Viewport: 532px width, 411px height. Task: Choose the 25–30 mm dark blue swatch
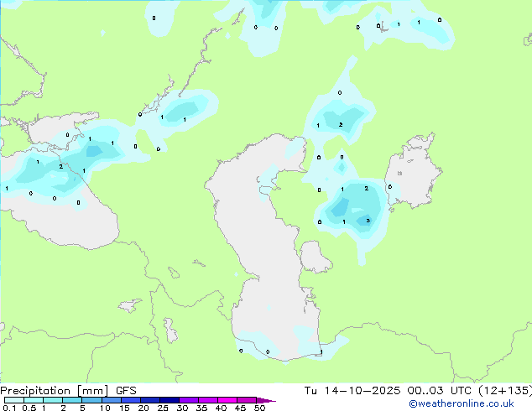tap(169, 400)
